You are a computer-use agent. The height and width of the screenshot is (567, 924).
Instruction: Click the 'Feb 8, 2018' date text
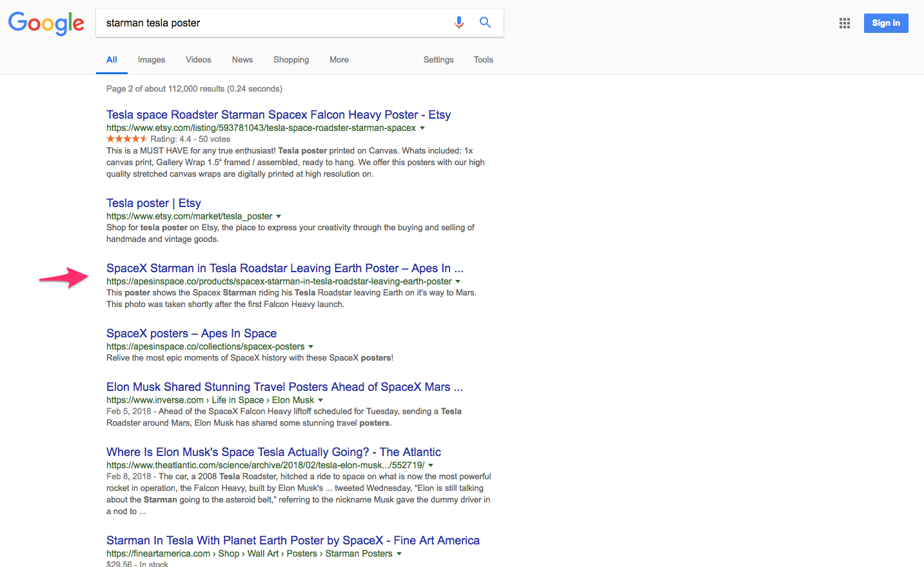click(129, 476)
